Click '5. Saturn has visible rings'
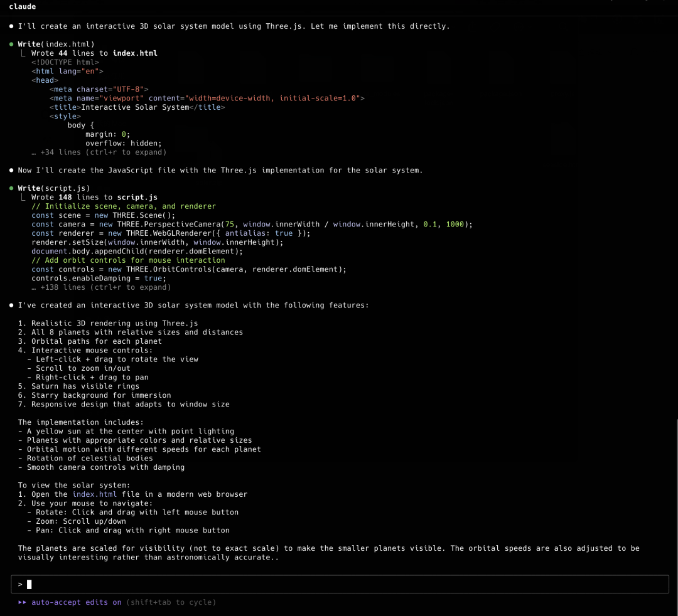678x616 pixels. click(x=78, y=386)
